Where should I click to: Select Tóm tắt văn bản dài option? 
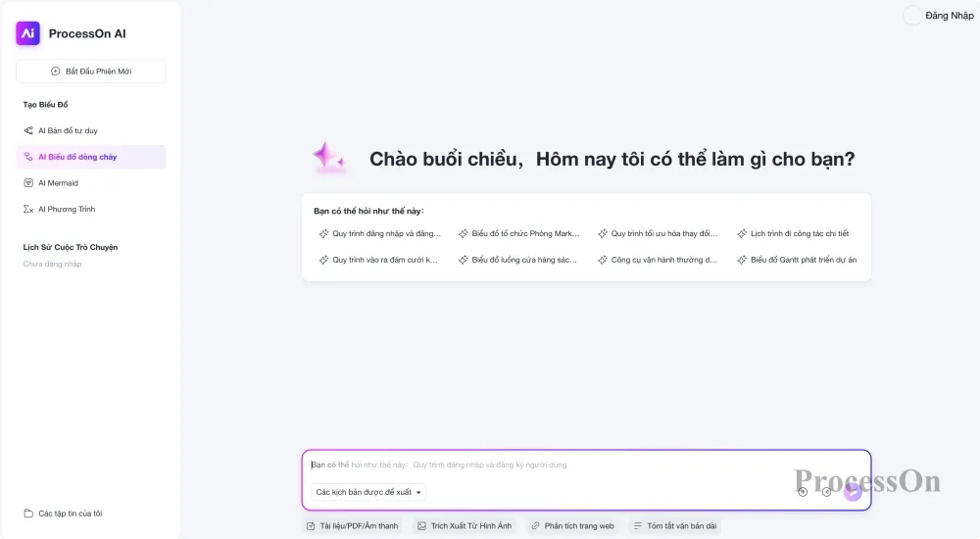[675, 526]
